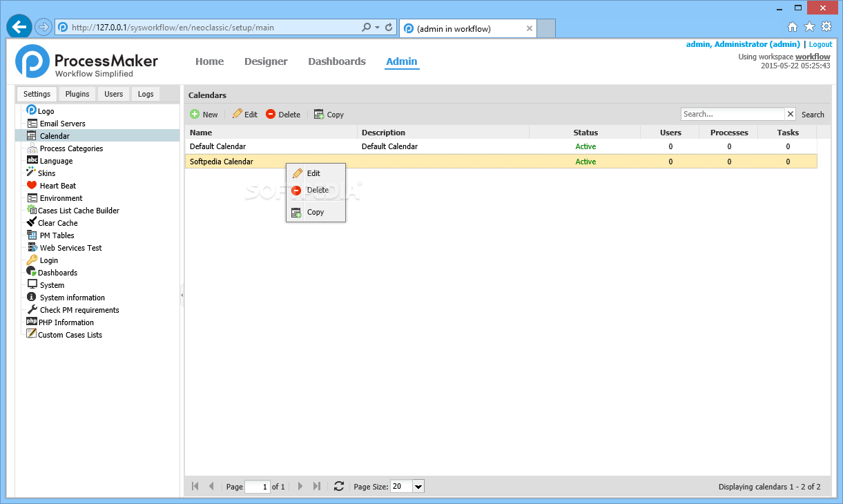The image size is (843, 504).
Task: Clear the search box with X
Action: click(791, 114)
